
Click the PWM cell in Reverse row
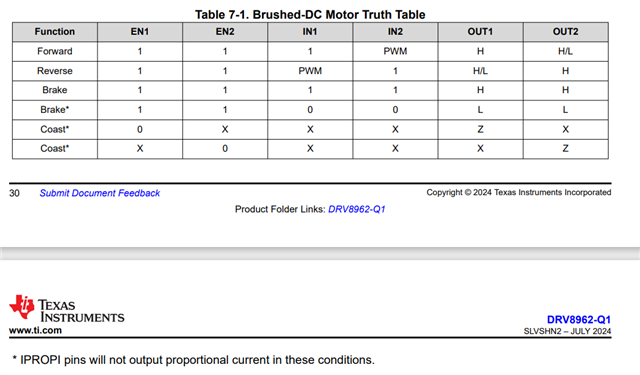[x=310, y=71]
